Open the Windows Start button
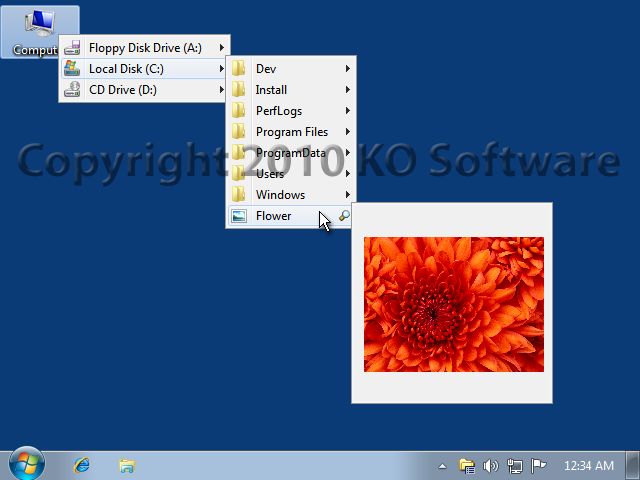Screen dimensions: 640x480 click(27, 464)
